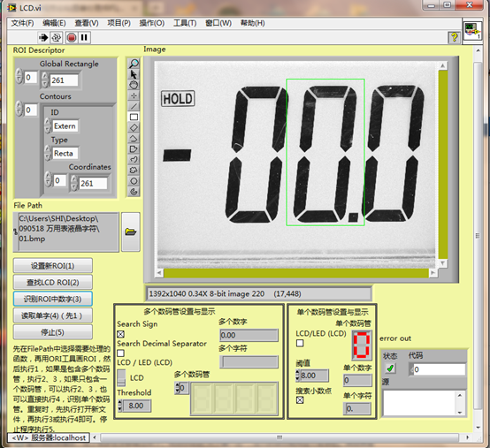This screenshot has height=448, width=490.
Task: Flip the LCD / LED vertical slide switch
Action: 121,378
